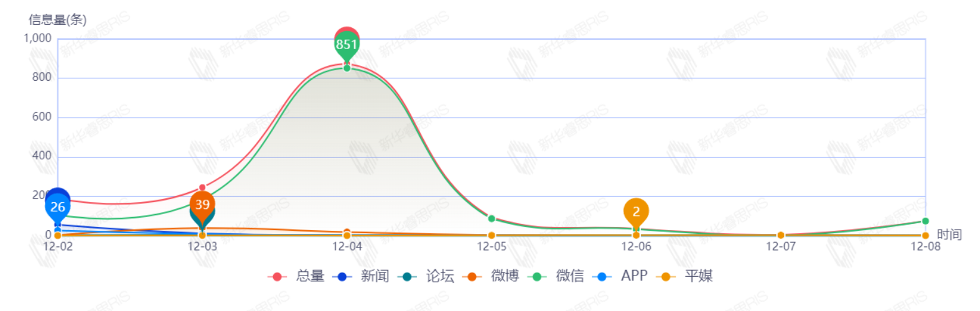
Task: Hide the 微信 series via legend
Action: coord(569,276)
